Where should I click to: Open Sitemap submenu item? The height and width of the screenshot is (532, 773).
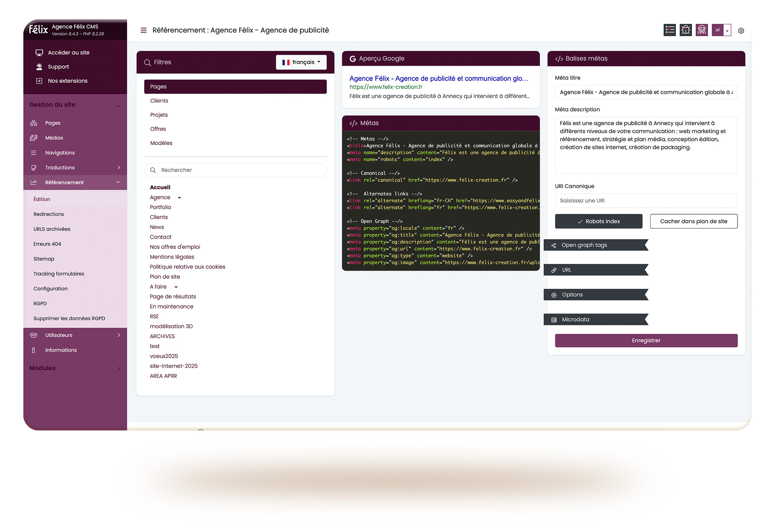pyautogui.click(x=44, y=259)
